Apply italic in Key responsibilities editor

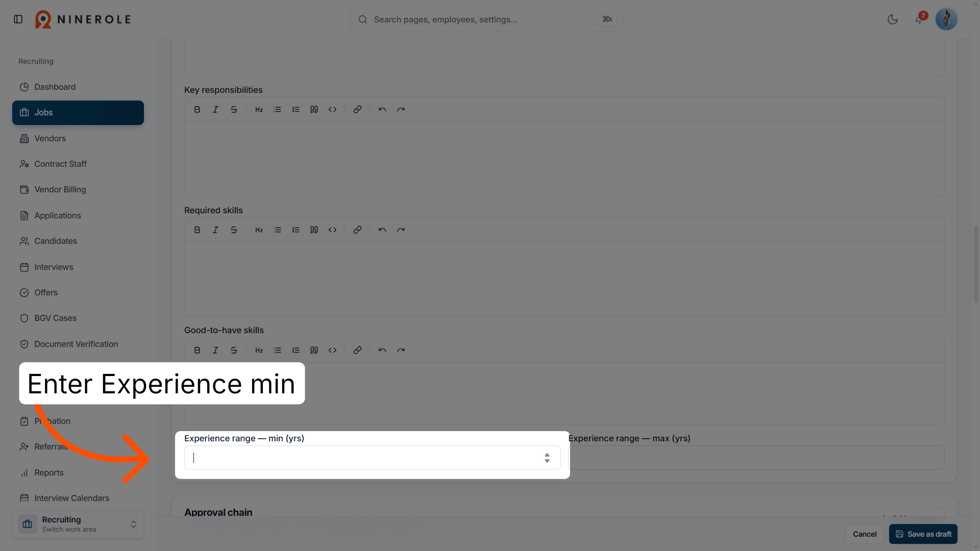tap(215, 110)
